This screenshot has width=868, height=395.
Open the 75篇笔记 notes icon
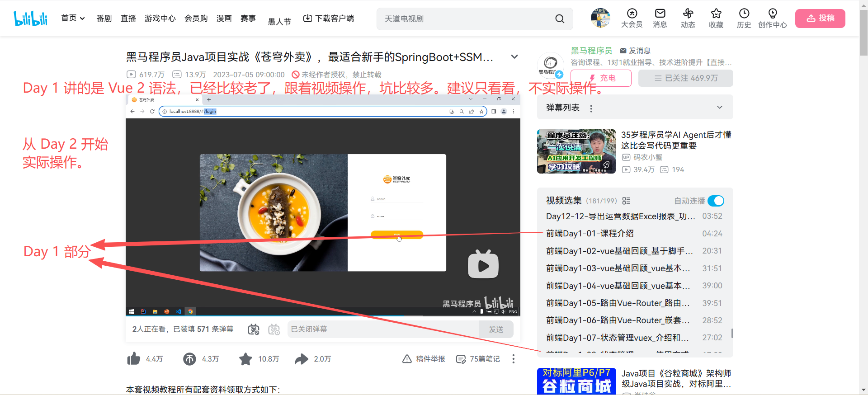click(x=461, y=359)
